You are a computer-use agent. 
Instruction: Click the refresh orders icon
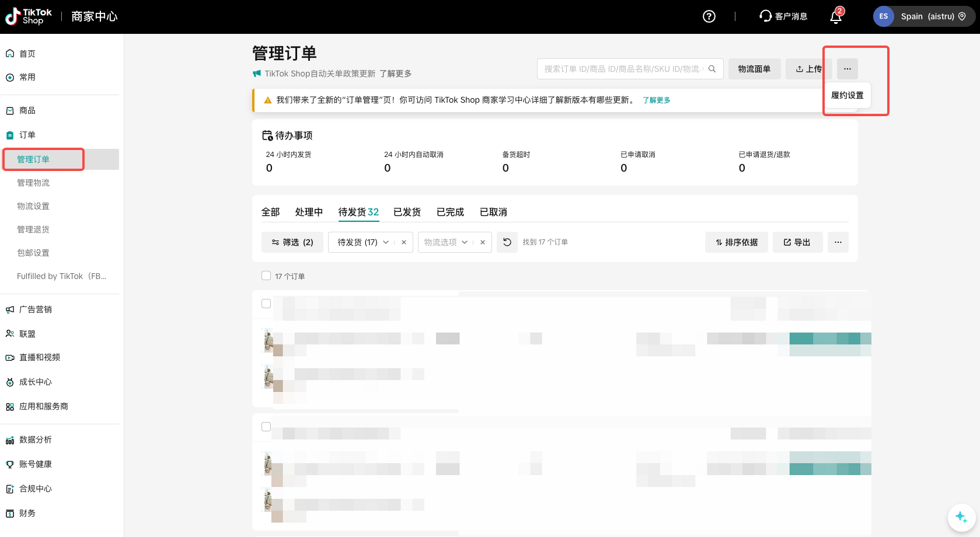tap(507, 242)
